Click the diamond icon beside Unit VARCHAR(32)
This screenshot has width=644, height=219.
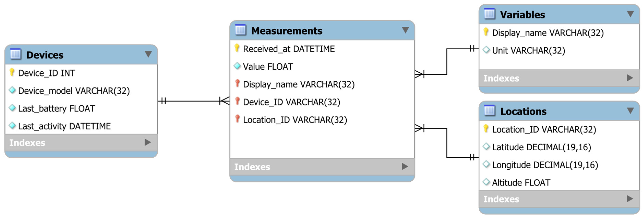pos(486,50)
